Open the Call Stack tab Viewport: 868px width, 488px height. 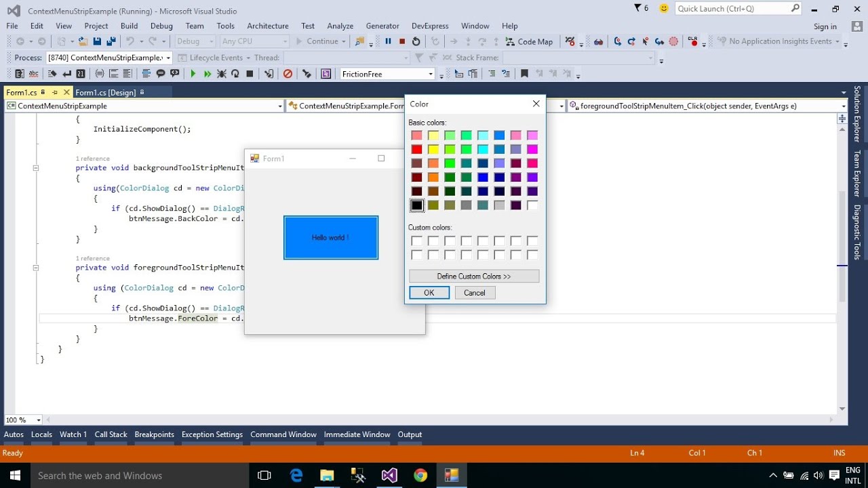tap(111, 434)
